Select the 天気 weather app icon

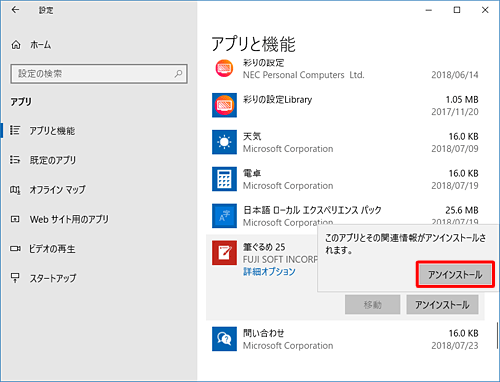click(x=224, y=142)
